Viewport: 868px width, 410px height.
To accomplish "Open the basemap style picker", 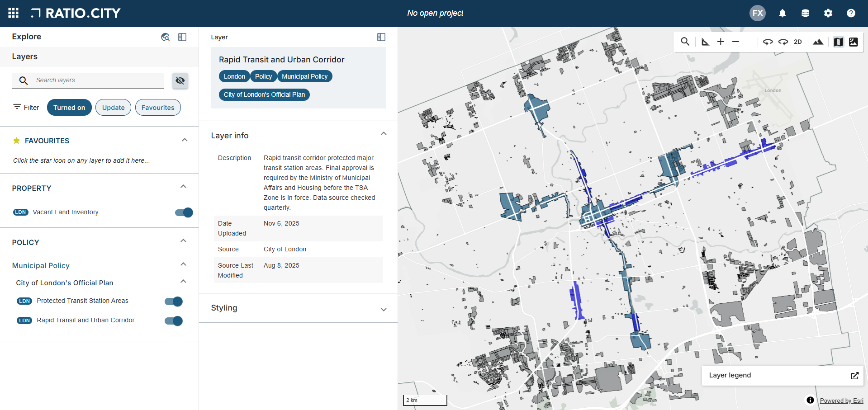I will [x=838, y=42].
